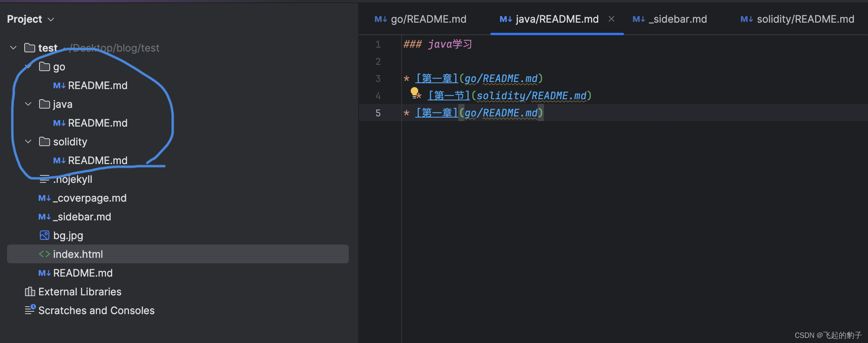Image resolution: width=868 pixels, height=343 pixels.
Task: Collapse the solidity folder chevron
Action: click(x=28, y=141)
